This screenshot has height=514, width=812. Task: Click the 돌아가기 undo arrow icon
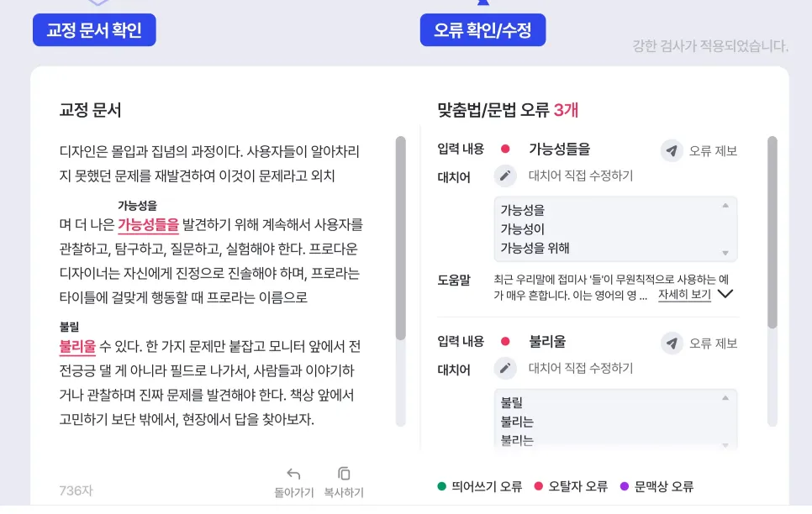[x=293, y=474]
